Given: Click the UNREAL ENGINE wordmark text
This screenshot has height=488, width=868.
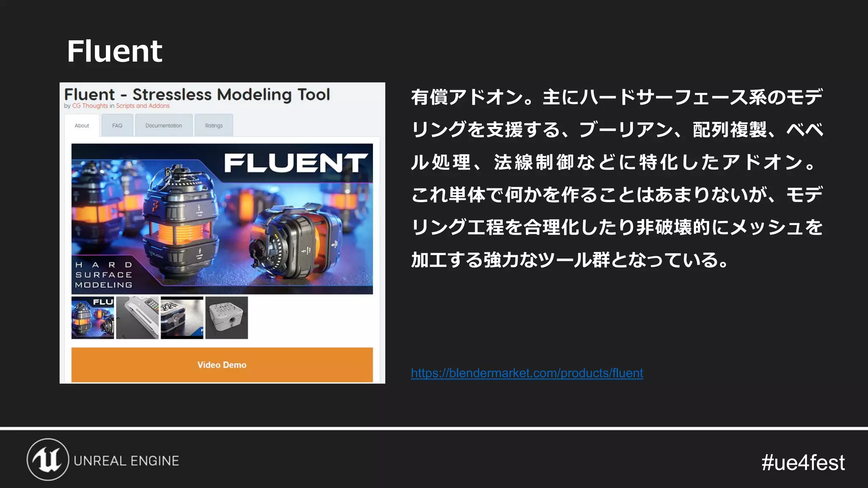Looking at the screenshot, I should pyautogui.click(x=126, y=461).
